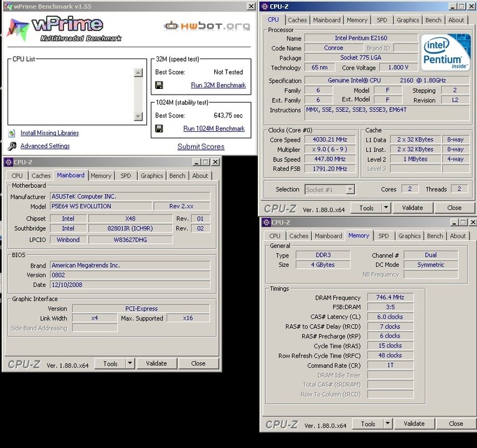Click the Install Missing Libraries link
The width and height of the screenshot is (477, 448).
(x=50, y=133)
